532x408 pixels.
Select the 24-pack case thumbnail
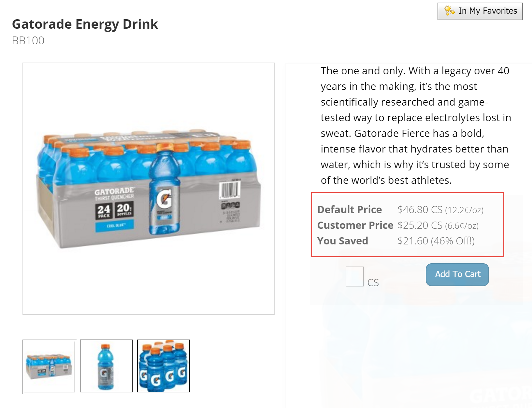click(49, 366)
